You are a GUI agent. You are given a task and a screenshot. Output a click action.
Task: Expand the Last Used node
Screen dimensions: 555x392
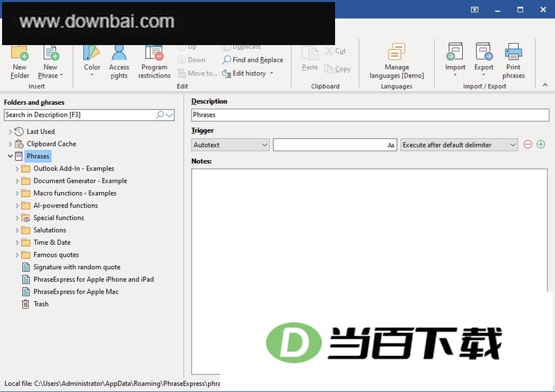tap(10, 132)
